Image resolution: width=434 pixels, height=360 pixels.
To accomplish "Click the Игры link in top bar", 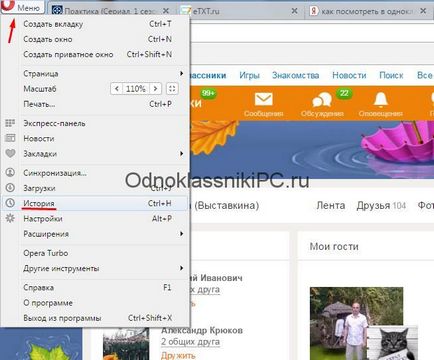I will point(249,75).
